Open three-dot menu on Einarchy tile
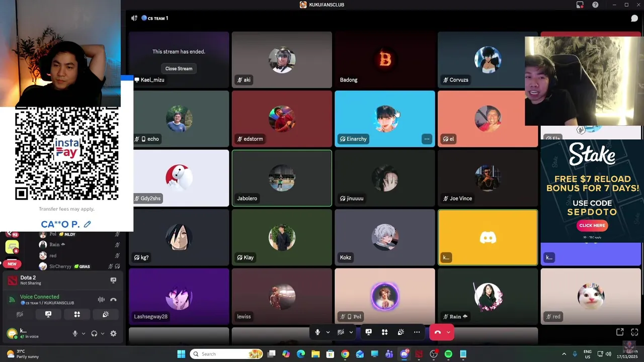This screenshot has height=362, width=644. pos(427,139)
